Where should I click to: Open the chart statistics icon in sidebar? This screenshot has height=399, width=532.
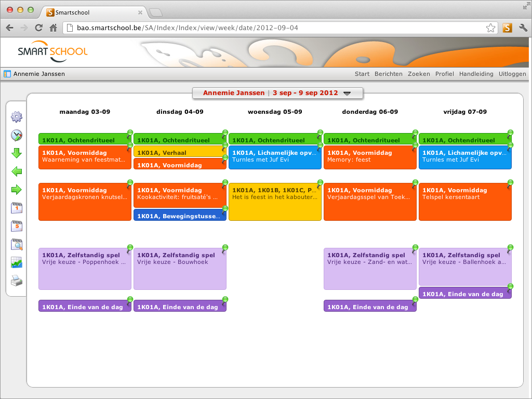click(x=17, y=262)
